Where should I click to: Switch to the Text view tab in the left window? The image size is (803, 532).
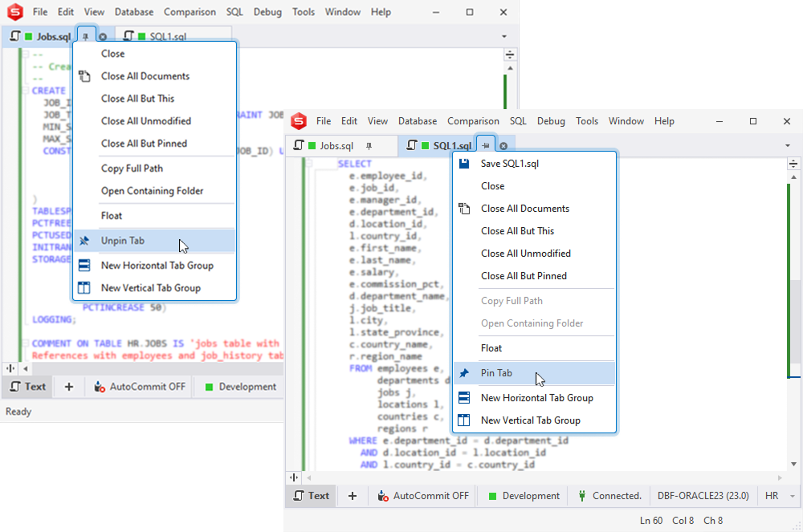(x=28, y=388)
